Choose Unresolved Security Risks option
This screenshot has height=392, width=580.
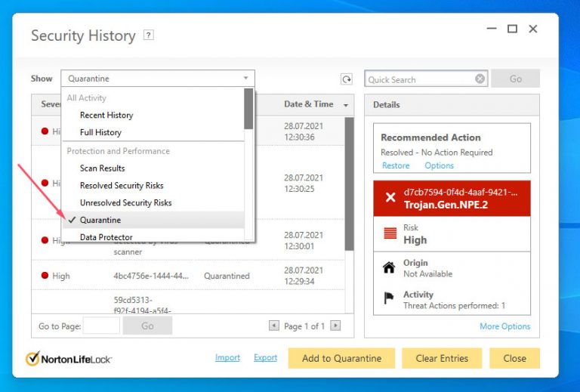(x=126, y=202)
